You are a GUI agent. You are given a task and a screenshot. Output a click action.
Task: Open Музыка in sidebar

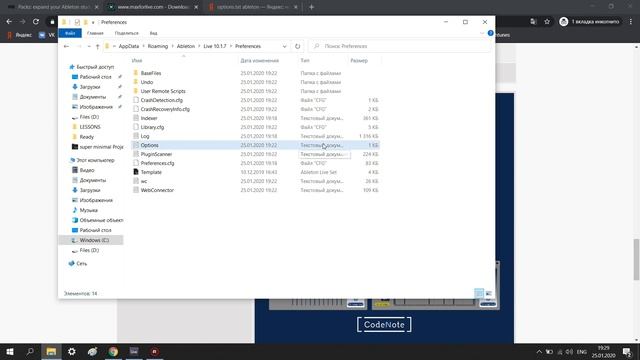point(88,210)
